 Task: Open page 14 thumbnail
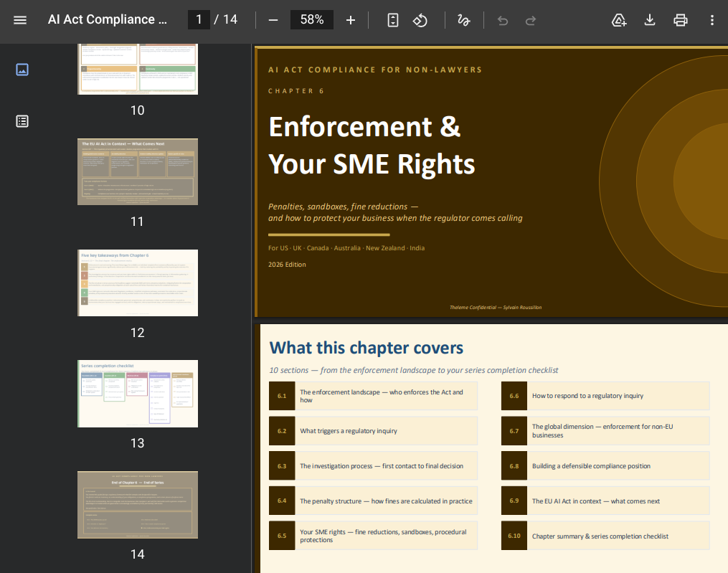(138, 505)
